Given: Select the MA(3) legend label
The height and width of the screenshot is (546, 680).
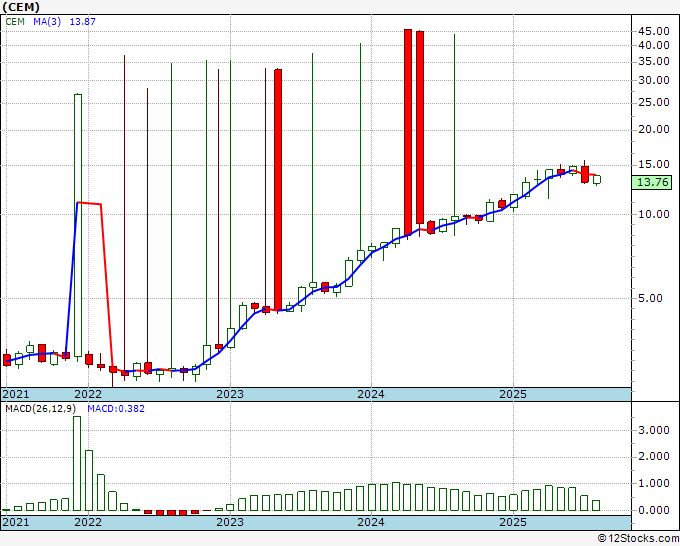Looking at the screenshot, I should click(47, 22).
